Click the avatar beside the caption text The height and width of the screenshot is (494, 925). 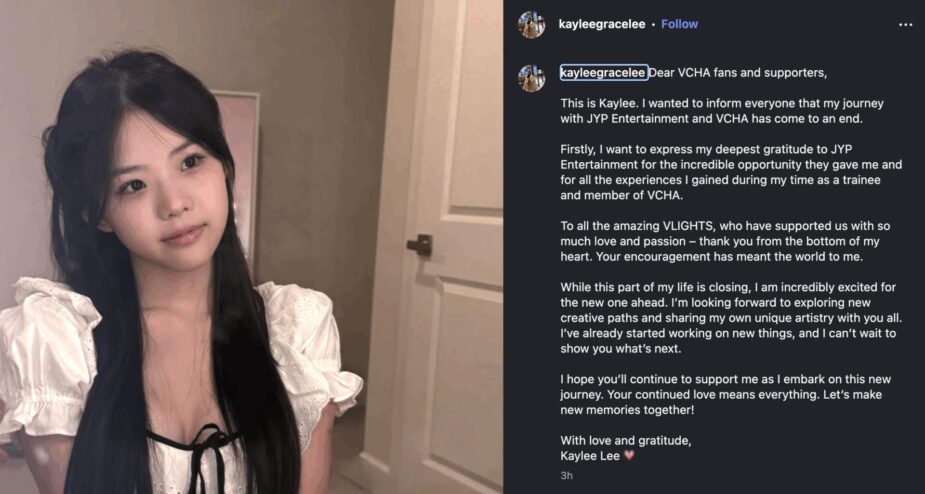tap(531, 78)
